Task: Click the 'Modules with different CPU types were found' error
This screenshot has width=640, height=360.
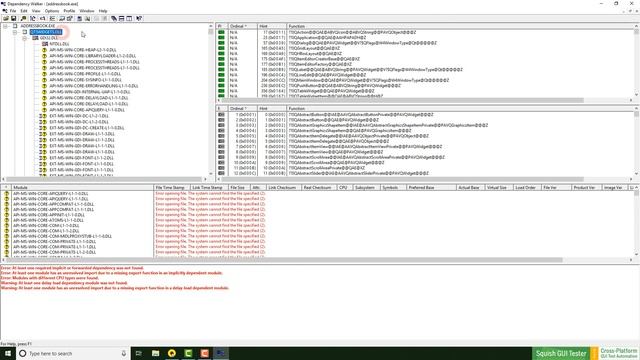Action: (x=50, y=278)
